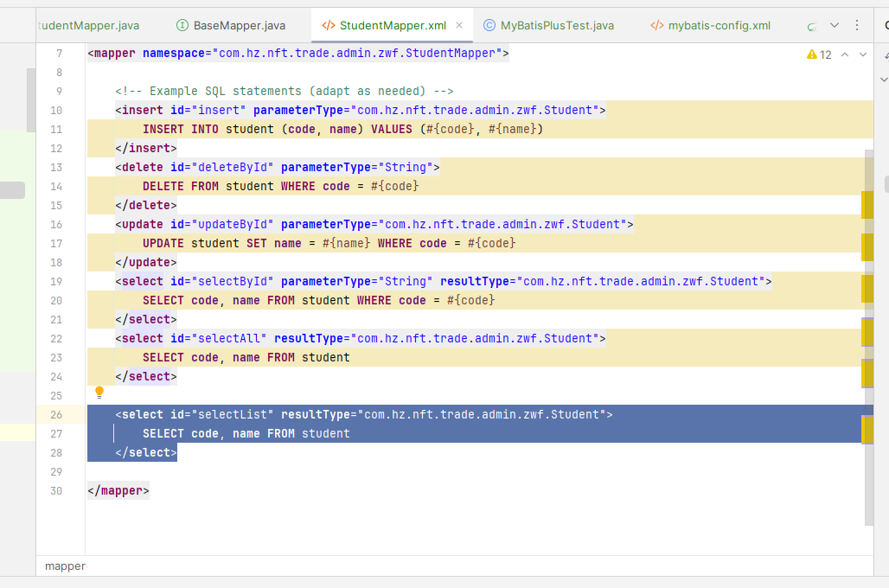Jump to next highlighted problem arrow

[x=863, y=54]
